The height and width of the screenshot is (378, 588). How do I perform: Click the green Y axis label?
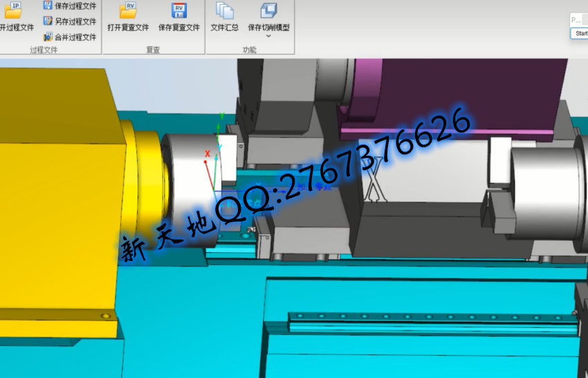point(220,117)
